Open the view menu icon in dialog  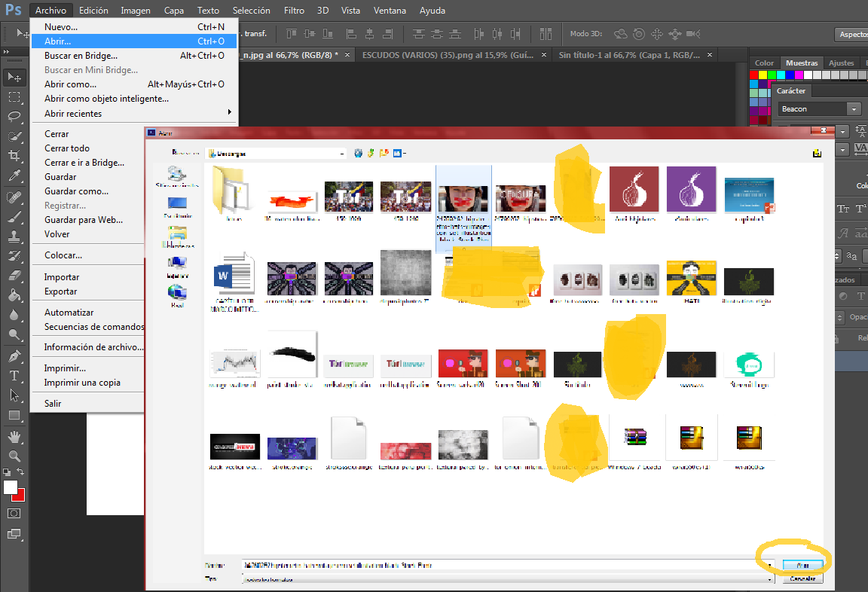click(x=399, y=153)
